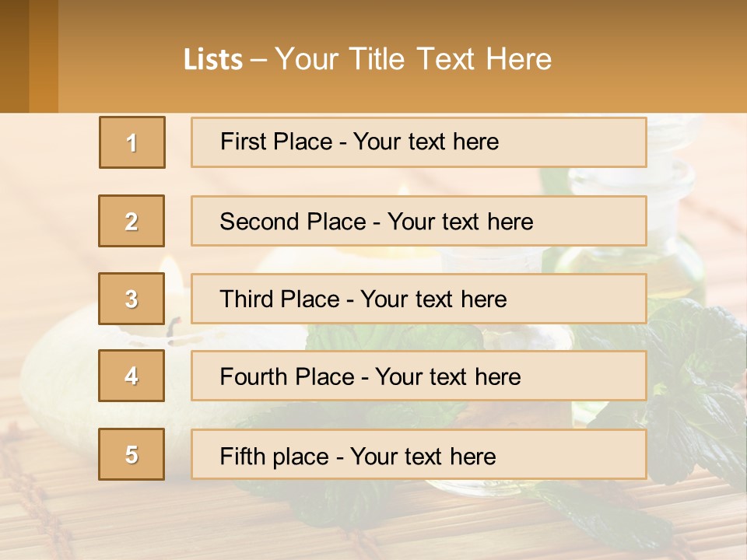Select the Second Place text box
This screenshot has width=747, height=560.
coord(419,221)
